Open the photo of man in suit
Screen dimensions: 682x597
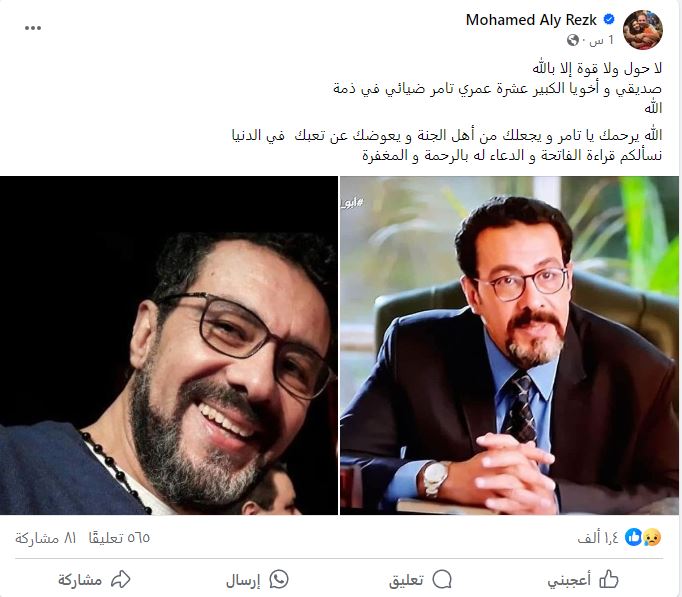(509, 345)
